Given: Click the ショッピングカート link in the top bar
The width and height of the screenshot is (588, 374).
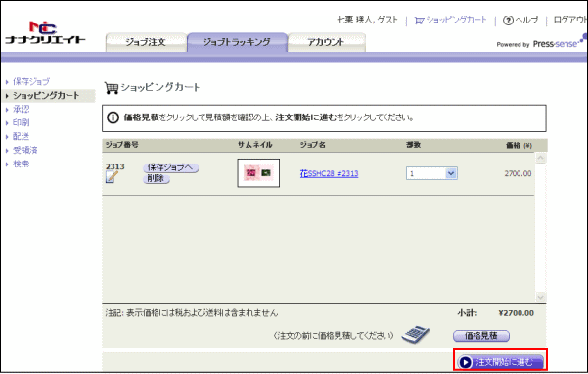Looking at the screenshot, I should pyautogui.click(x=456, y=21).
